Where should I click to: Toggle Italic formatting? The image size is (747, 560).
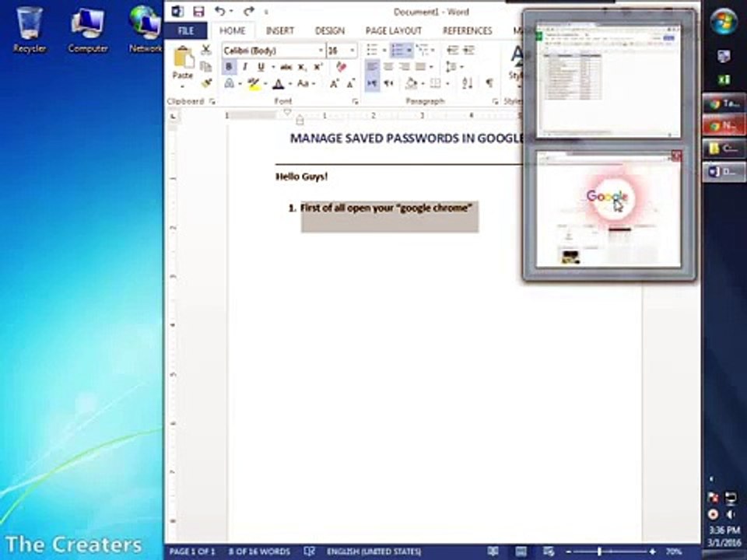click(x=245, y=67)
